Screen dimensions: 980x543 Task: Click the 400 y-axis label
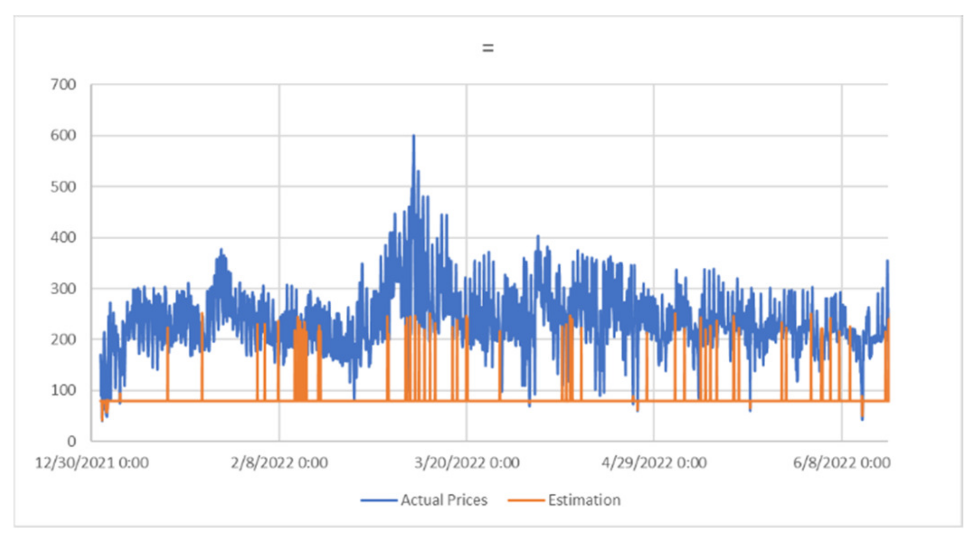click(63, 237)
